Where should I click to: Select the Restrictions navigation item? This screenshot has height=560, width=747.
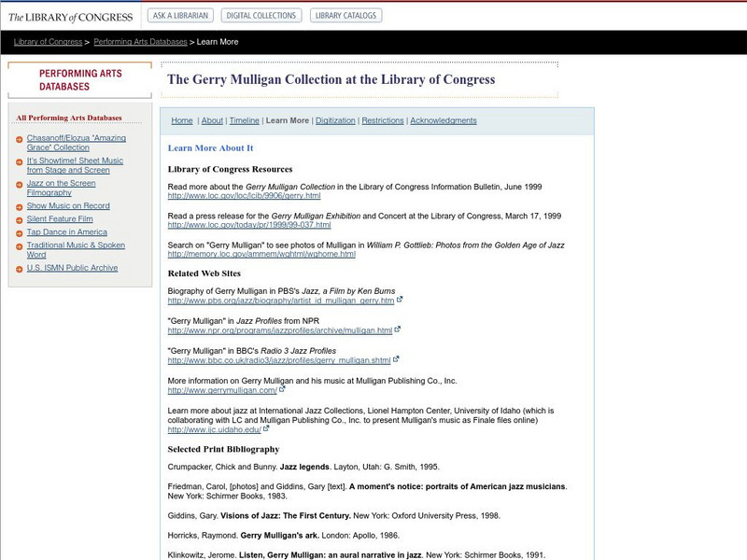tap(383, 120)
